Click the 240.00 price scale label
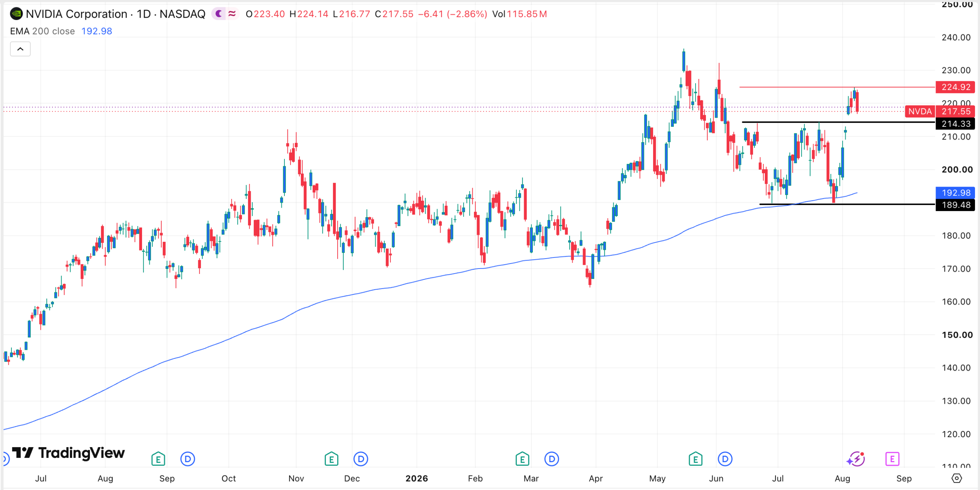 [956, 38]
